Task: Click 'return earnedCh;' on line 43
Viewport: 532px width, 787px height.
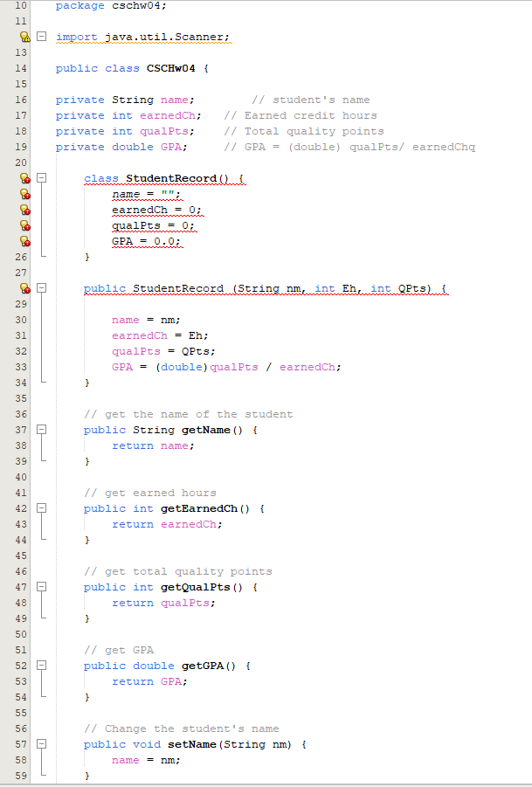Action: (x=167, y=524)
